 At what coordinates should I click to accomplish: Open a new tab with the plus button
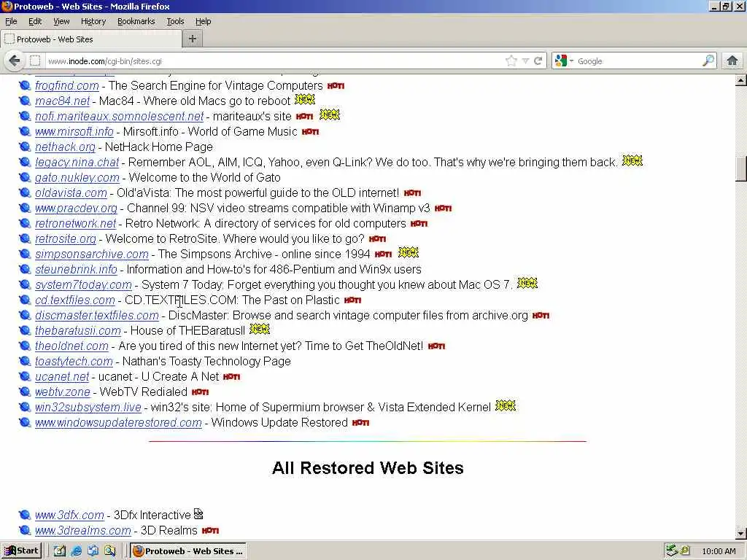click(x=193, y=39)
